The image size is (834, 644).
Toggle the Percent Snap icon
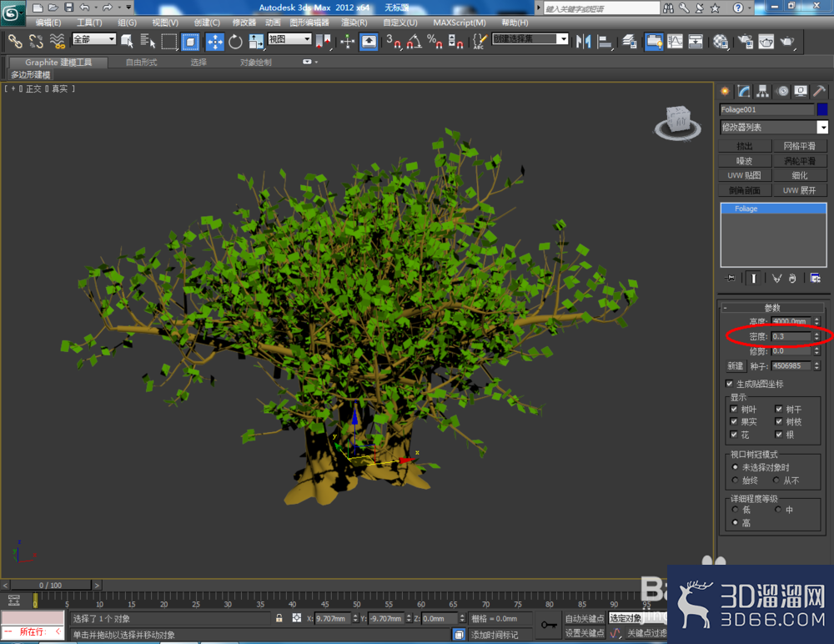tap(435, 41)
